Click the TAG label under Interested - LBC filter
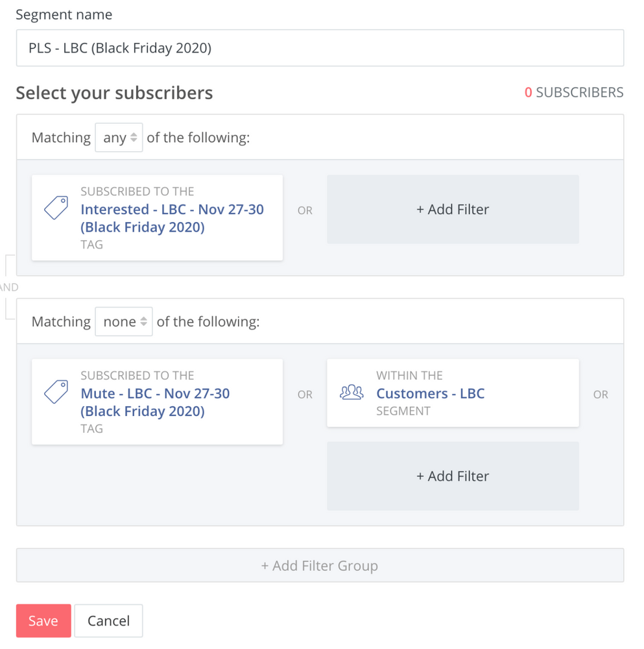The height and width of the screenshot is (649, 644). click(x=92, y=245)
